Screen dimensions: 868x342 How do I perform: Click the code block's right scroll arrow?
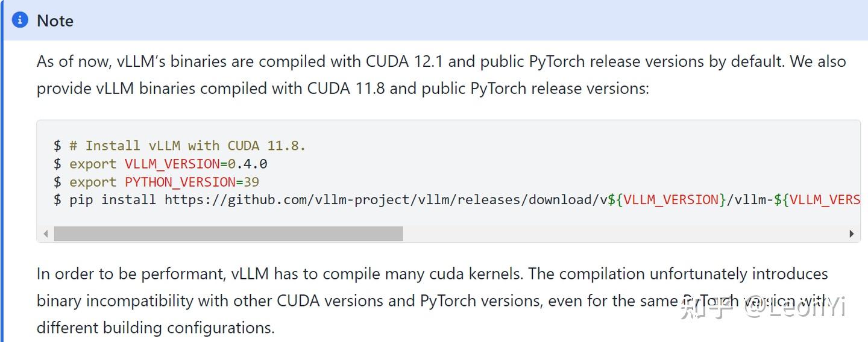[x=851, y=234]
